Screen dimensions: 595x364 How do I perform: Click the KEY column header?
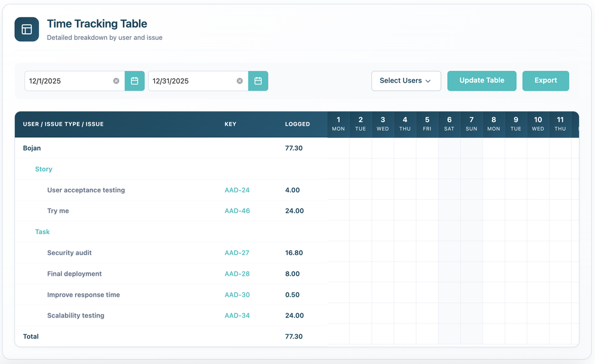click(230, 124)
